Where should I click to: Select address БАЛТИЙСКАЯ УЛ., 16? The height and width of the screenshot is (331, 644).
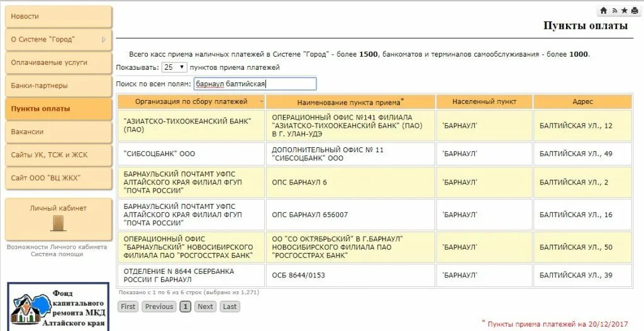[582, 215]
